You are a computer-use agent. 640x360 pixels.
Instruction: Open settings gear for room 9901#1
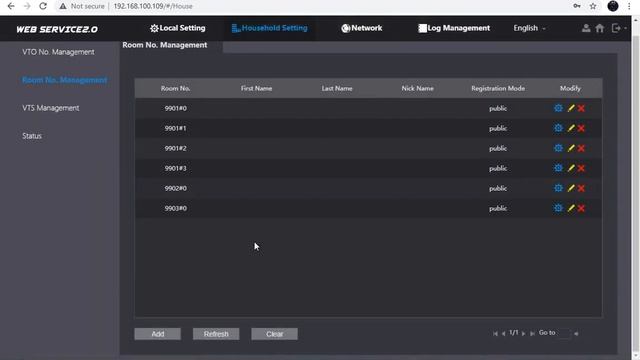click(x=558, y=128)
